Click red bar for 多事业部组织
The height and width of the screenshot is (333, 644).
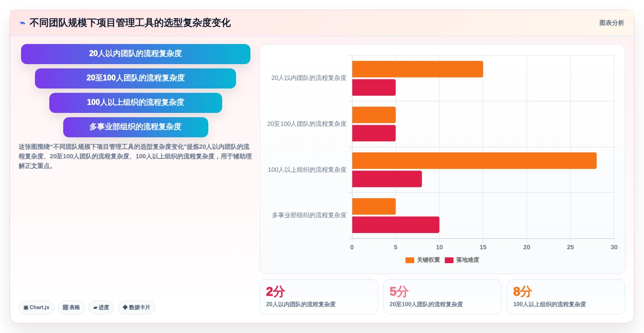[x=395, y=225]
